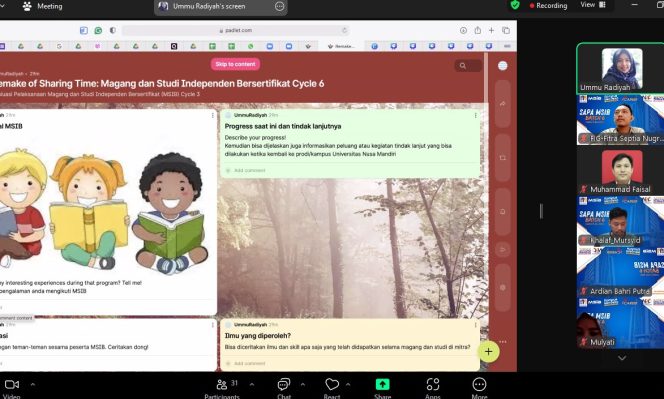Open the Apps panel in Zoom
The image size is (664, 399).
[x=432, y=388]
